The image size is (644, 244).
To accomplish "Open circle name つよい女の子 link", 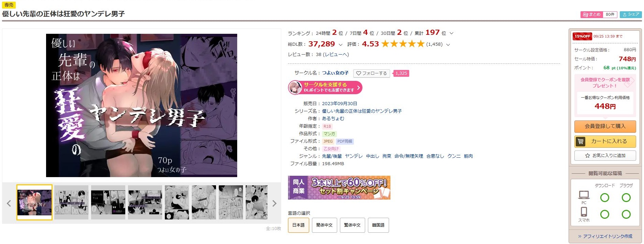I will point(335,73).
